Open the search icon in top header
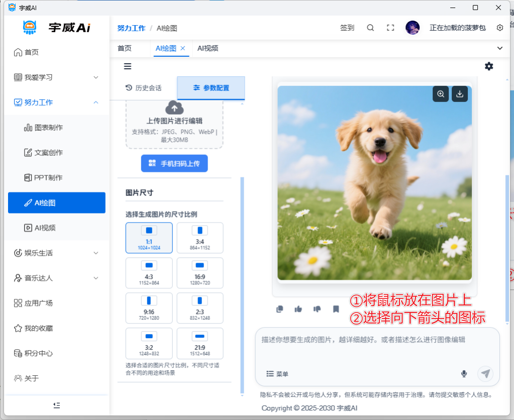 click(370, 28)
